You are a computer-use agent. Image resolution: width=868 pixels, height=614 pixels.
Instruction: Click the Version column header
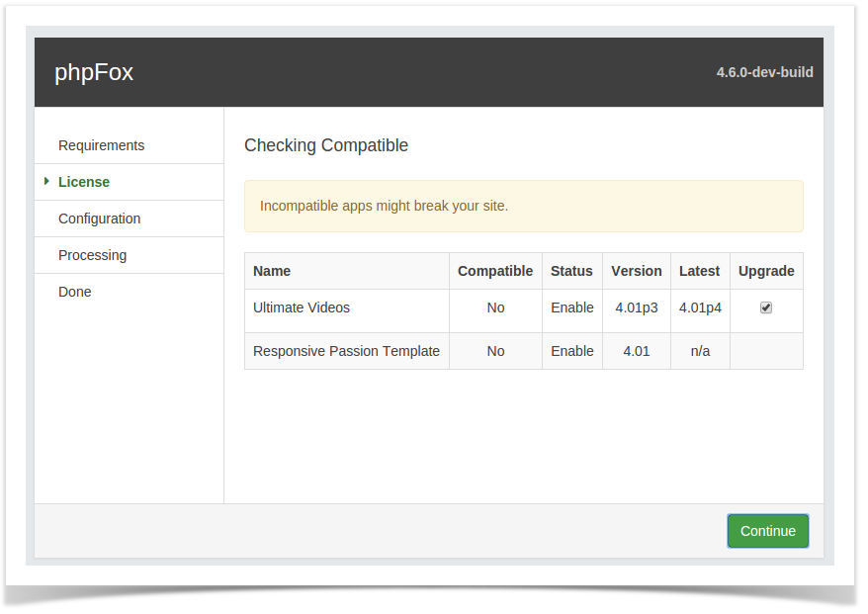(x=636, y=271)
